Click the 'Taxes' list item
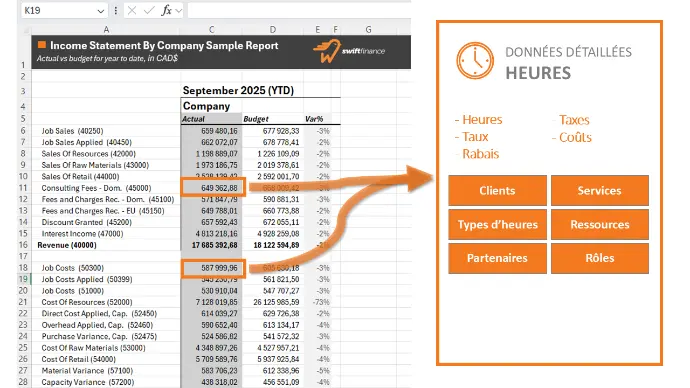The height and width of the screenshot is (388, 690). click(574, 120)
